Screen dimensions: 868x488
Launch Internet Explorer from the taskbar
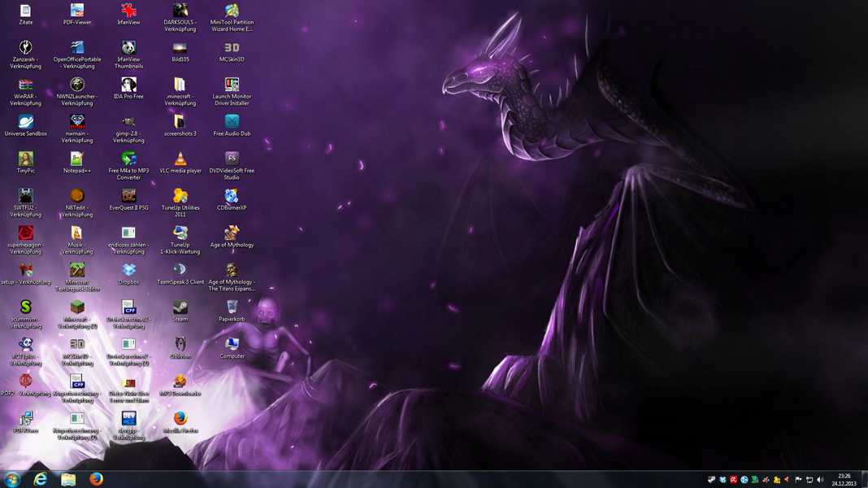pos(40,479)
